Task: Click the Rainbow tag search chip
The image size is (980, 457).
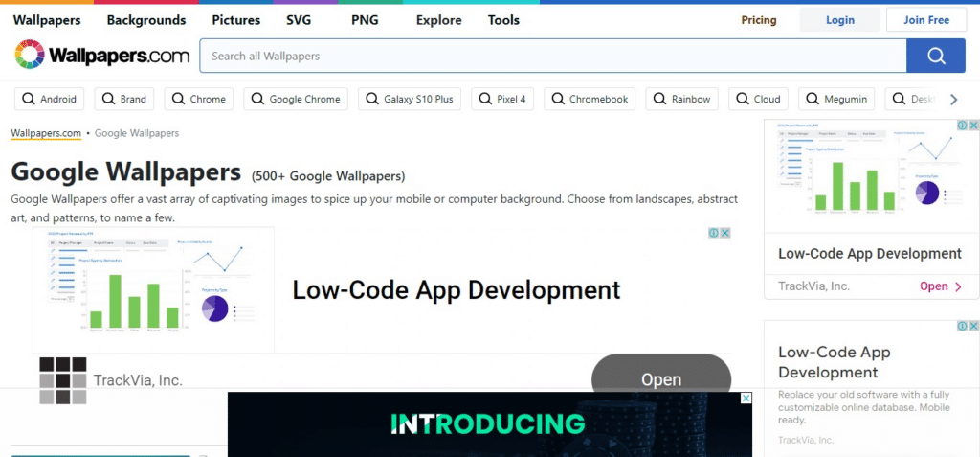Action: [681, 99]
